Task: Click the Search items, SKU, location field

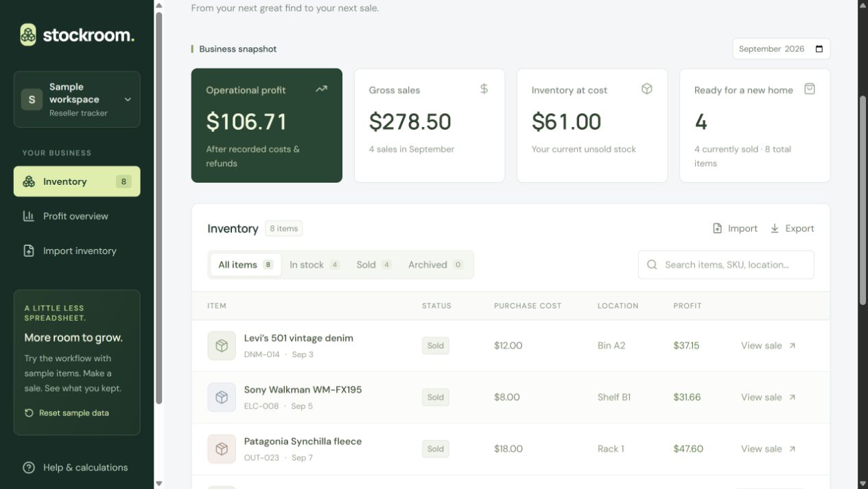Action: pos(726,264)
